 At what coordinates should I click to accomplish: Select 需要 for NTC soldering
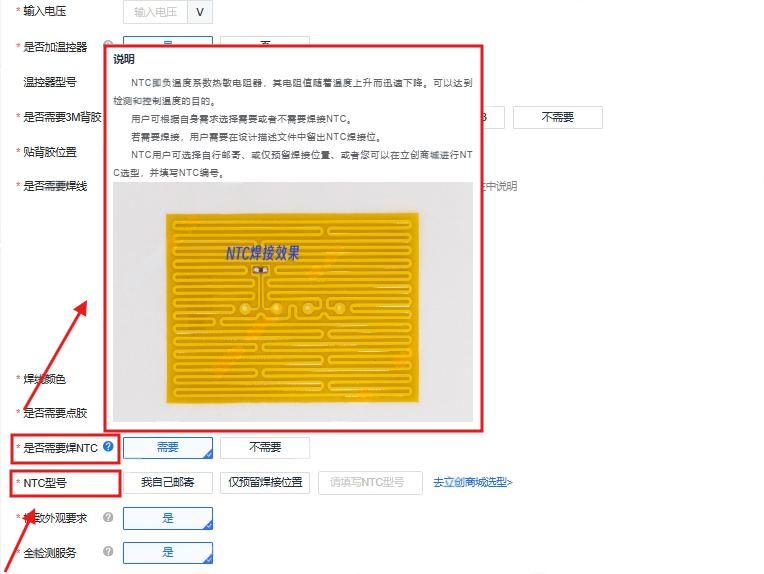[167, 448]
